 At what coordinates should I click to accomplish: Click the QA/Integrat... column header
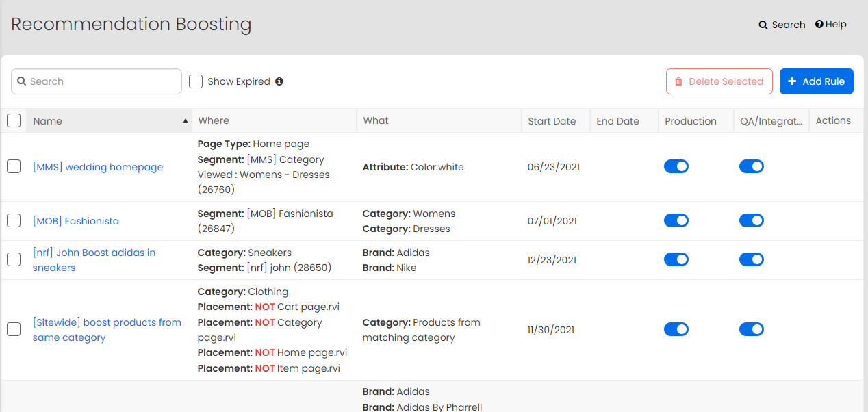click(x=771, y=120)
